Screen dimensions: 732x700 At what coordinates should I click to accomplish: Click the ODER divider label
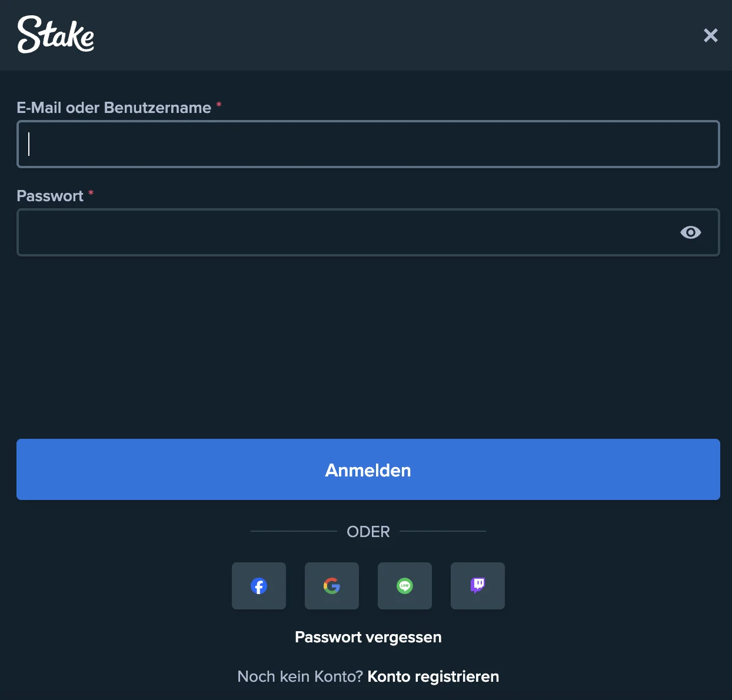[368, 532]
